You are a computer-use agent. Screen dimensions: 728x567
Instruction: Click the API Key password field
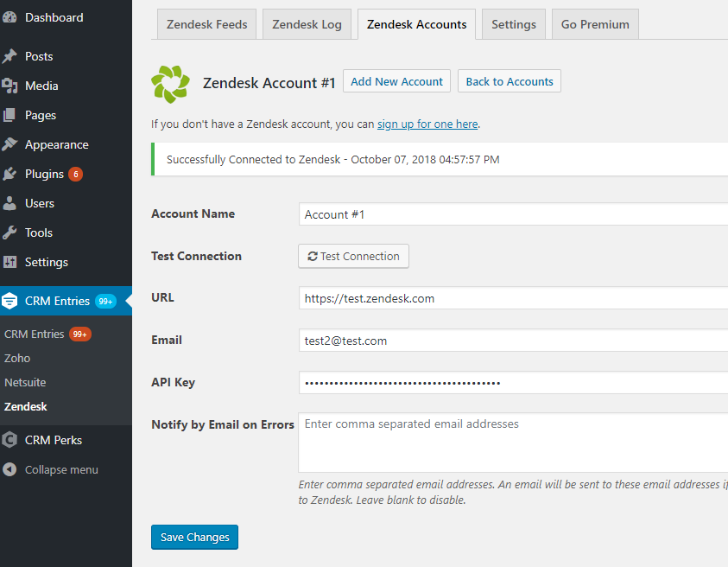[x=514, y=383]
